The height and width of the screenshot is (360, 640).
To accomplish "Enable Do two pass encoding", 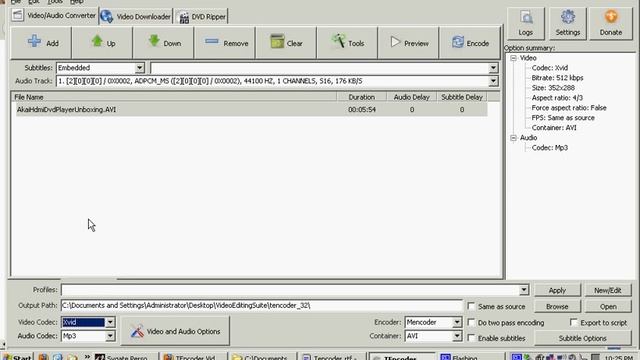I will tap(471, 322).
